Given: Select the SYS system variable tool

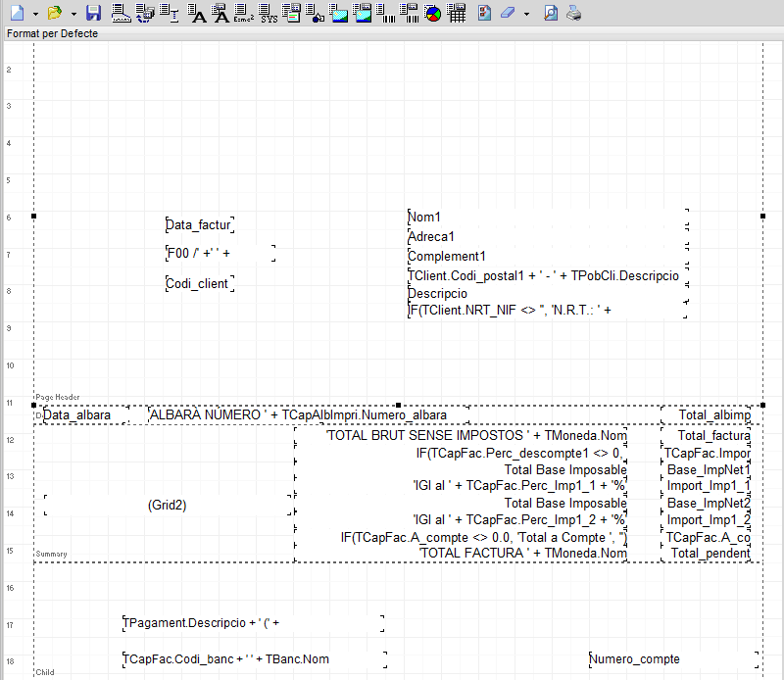Looking at the screenshot, I should click(x=268, y=13).
